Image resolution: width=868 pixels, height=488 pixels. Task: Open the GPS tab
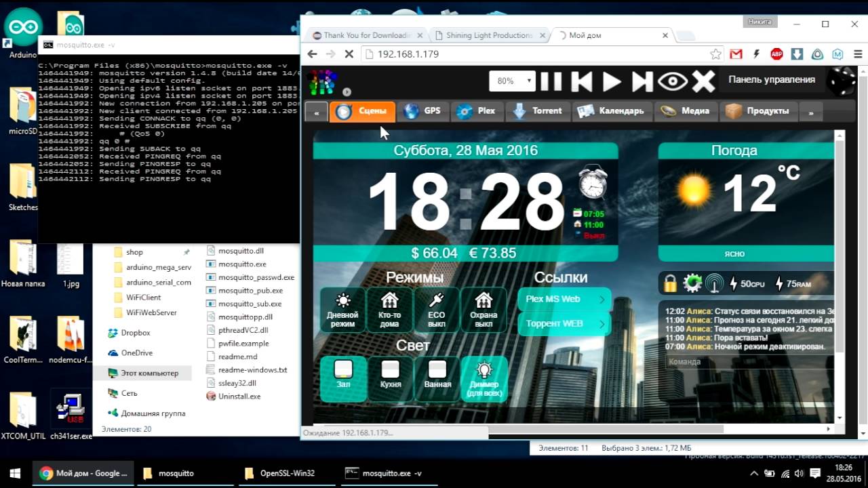pyautogui.click(x=422, y=111)
